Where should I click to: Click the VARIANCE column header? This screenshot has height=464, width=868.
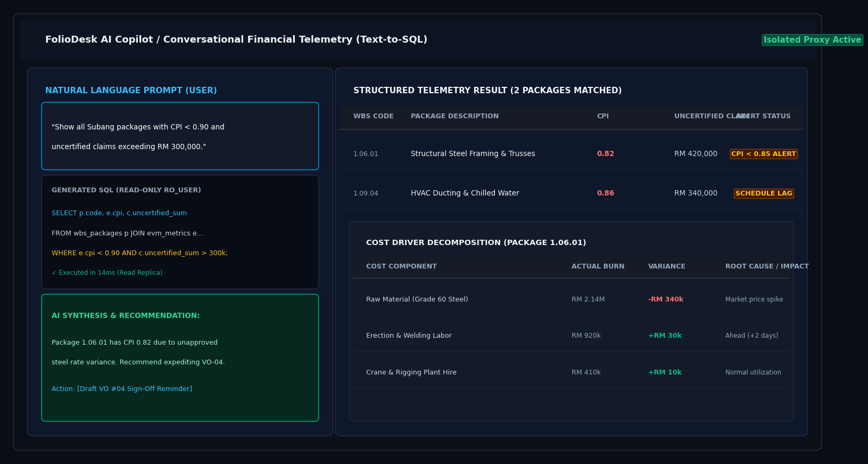[x=666, y=266]
